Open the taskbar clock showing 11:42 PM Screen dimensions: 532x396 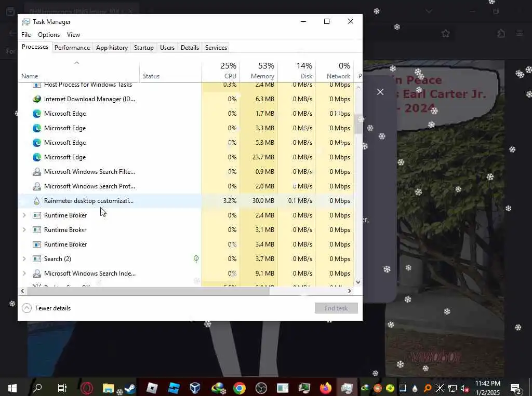(487, 388)
